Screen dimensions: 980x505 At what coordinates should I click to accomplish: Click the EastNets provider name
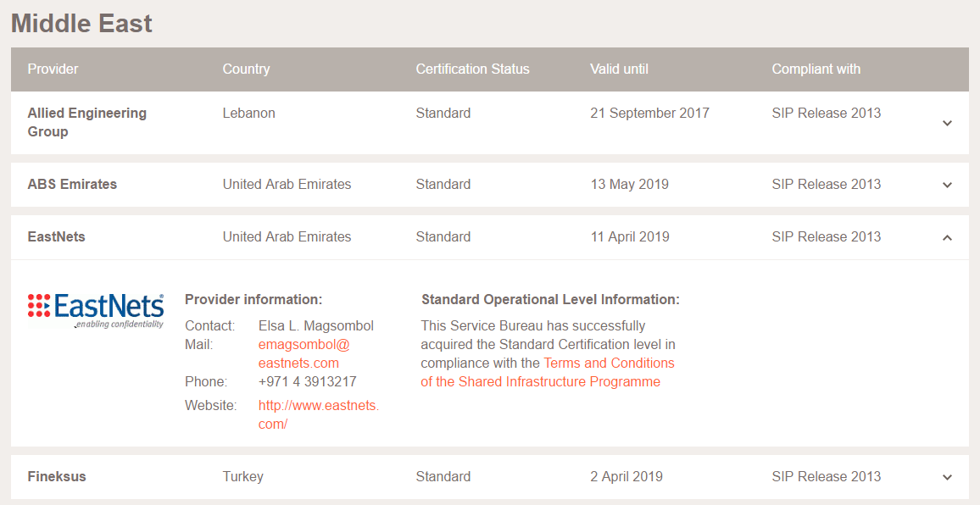pos(56,237)
